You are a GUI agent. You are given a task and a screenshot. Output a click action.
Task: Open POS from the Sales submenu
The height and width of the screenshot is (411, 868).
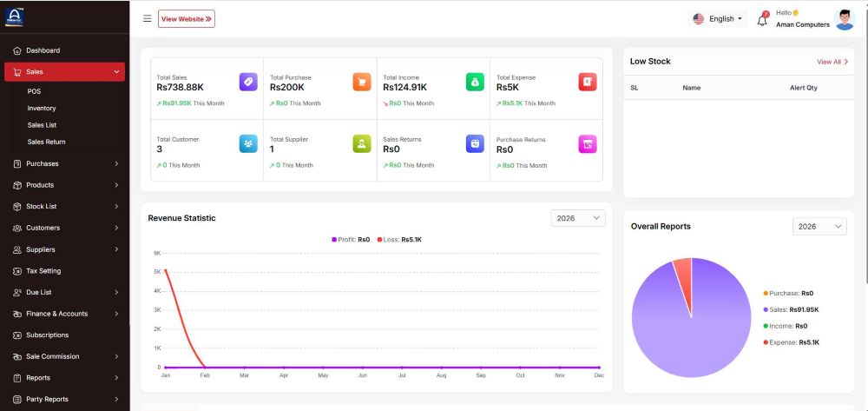[x=34, y=91]
